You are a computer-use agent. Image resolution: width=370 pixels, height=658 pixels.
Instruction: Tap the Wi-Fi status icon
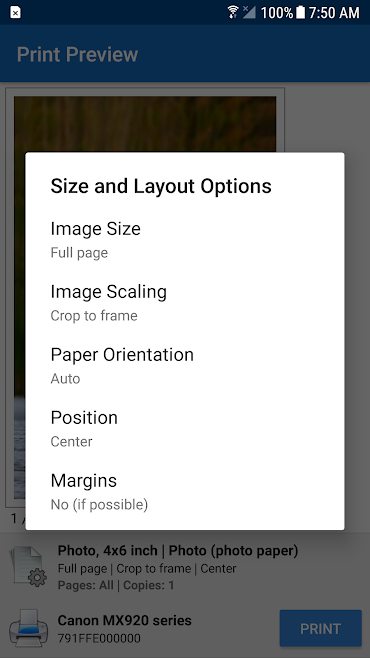pyautogui.click(x=233, y=12)
